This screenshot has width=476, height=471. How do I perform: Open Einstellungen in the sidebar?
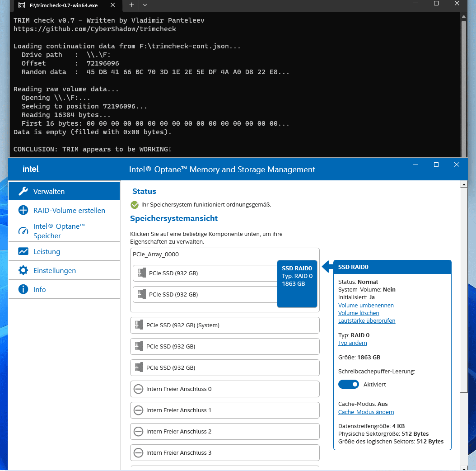64,270
